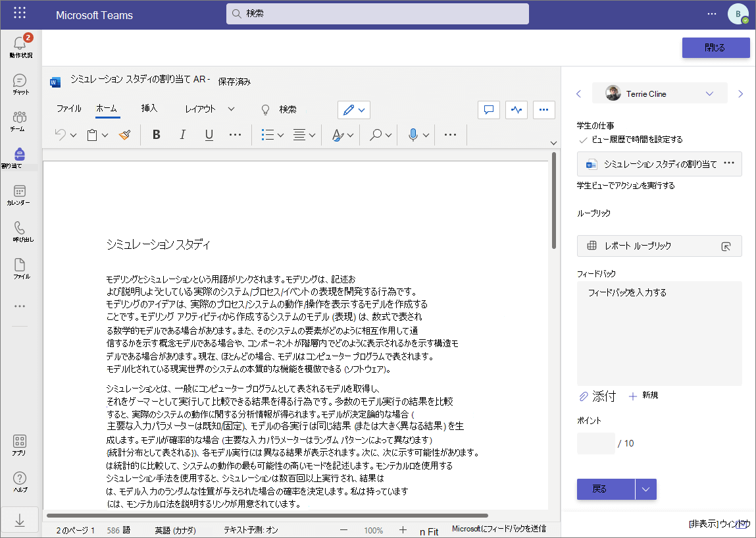756x538 pixels.
Task: Open more options ellipsis beside catch-up button
Action: (544, 109)
